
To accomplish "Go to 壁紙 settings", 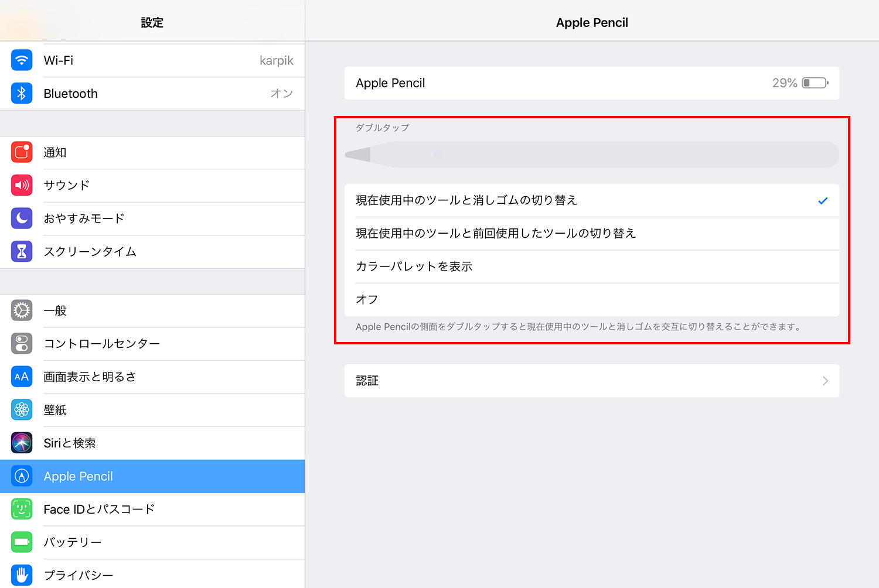I will (x=152, y=409).
